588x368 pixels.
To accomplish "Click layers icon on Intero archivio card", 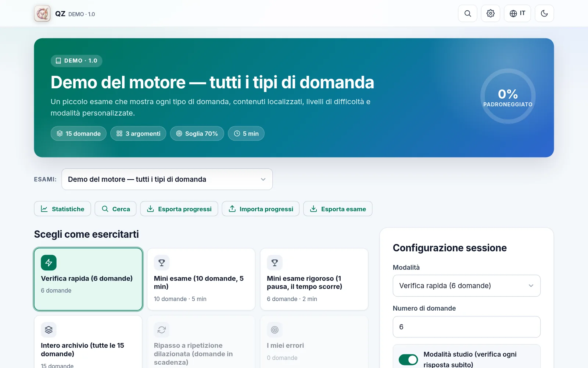I will tap(49, 330).
